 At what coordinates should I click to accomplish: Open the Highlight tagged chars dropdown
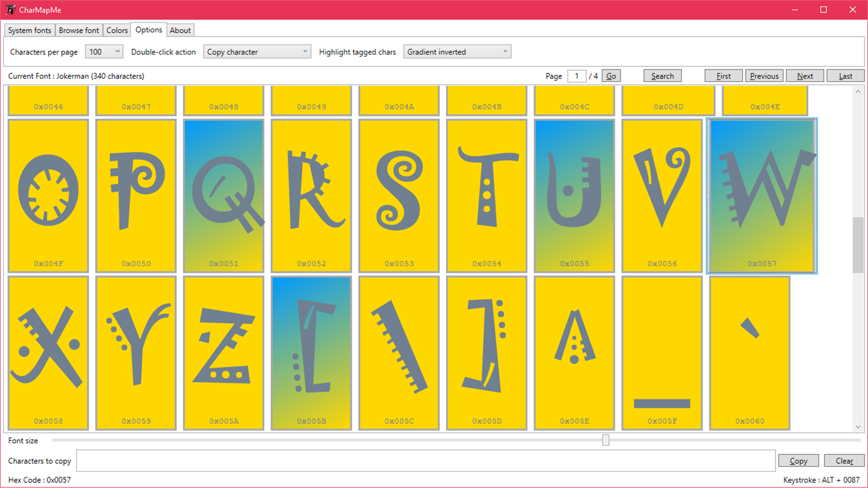point(457,52)
